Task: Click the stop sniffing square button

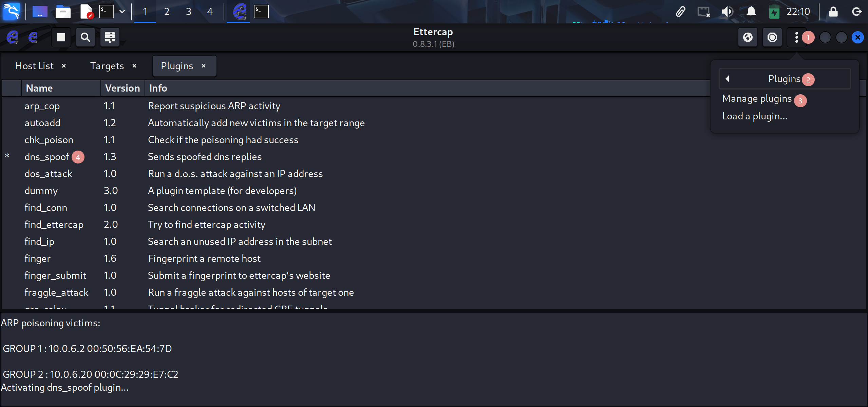Action: pos(61,37)
